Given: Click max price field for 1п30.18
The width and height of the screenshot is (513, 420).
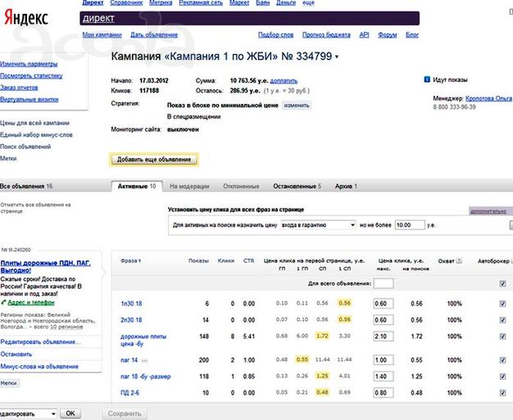Looking at the screenshot, I should (384, 304).
